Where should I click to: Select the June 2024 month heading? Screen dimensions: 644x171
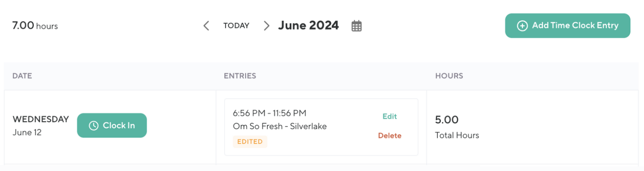click(308, 25)
